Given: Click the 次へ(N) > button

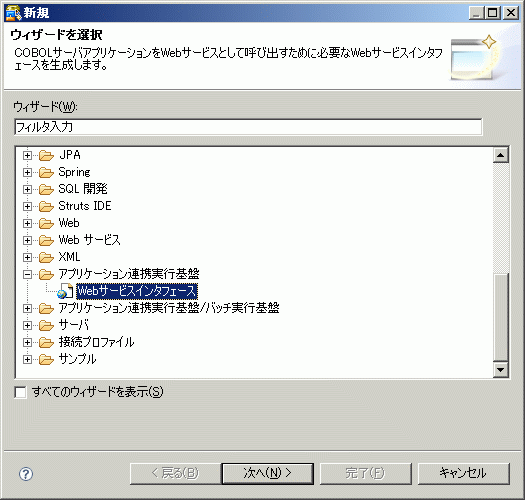Looking at the screenshot, I should pyautogui.click(x=268, y=474).
